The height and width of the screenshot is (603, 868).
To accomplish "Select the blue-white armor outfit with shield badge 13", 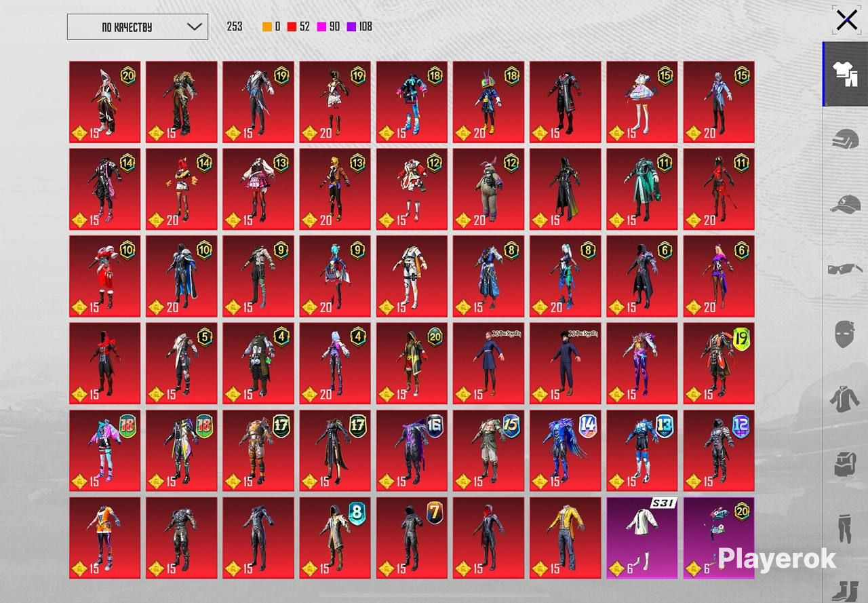I will tap(642, 450).
